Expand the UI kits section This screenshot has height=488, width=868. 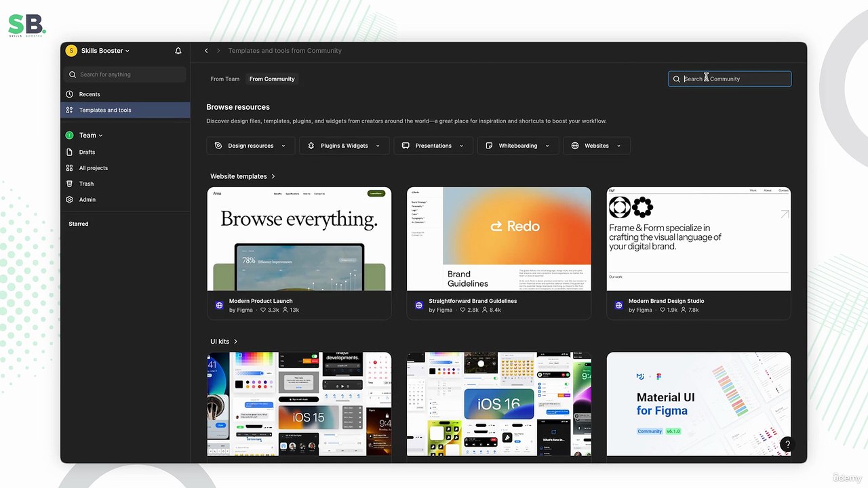coord(224,342)
